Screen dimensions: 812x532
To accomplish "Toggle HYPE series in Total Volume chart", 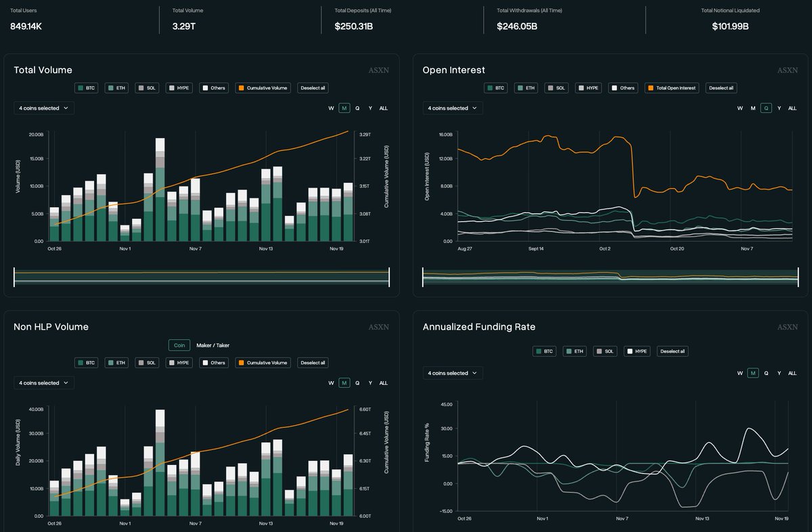I will pos(179,88).
